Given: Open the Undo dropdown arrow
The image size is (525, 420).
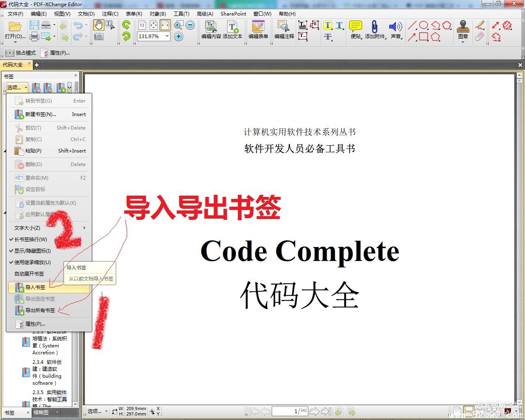Looking at the screenshot, I should click(86, 25).
